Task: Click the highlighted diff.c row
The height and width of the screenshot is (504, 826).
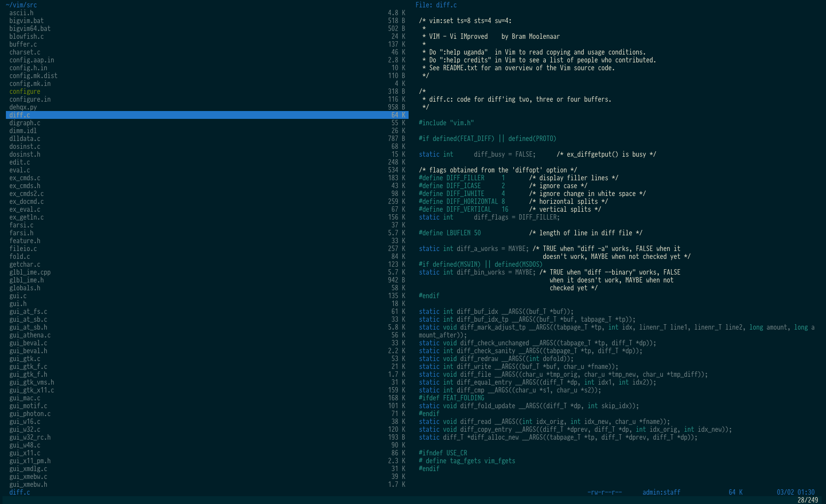Action: (207, 115)
